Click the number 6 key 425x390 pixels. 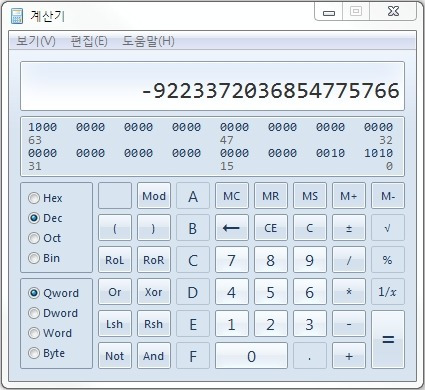coord(310,292)
